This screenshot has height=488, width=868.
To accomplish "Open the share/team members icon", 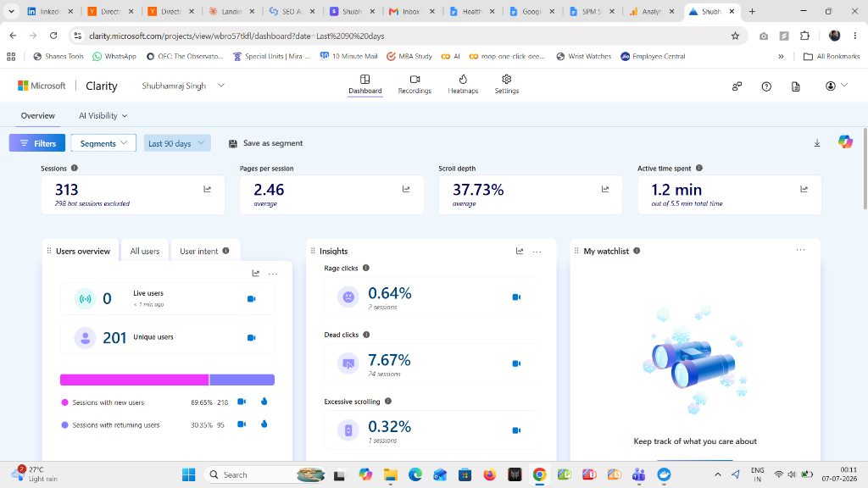I will (x=737, y=86).
